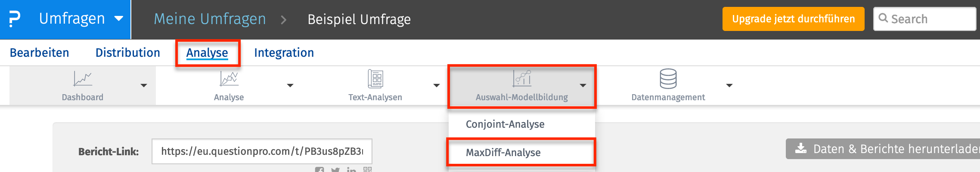
Task: Click the Bericht-Link URL field
Action: (x=261, y=151)
